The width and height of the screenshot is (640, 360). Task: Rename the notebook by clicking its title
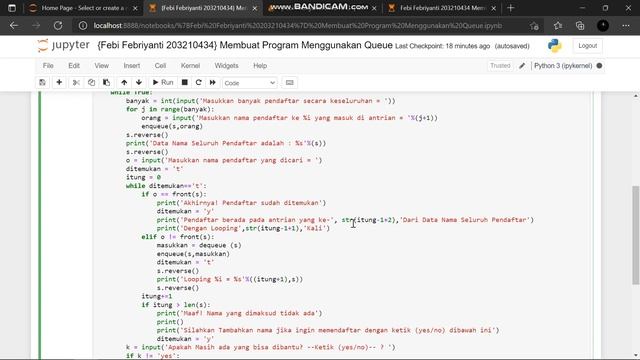(245, 45)
